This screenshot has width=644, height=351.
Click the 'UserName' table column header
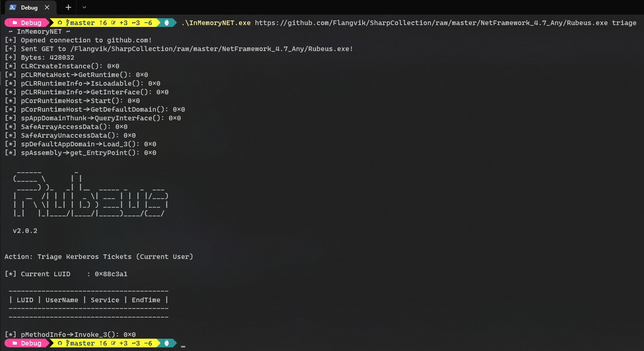click(x=62, y=300)
